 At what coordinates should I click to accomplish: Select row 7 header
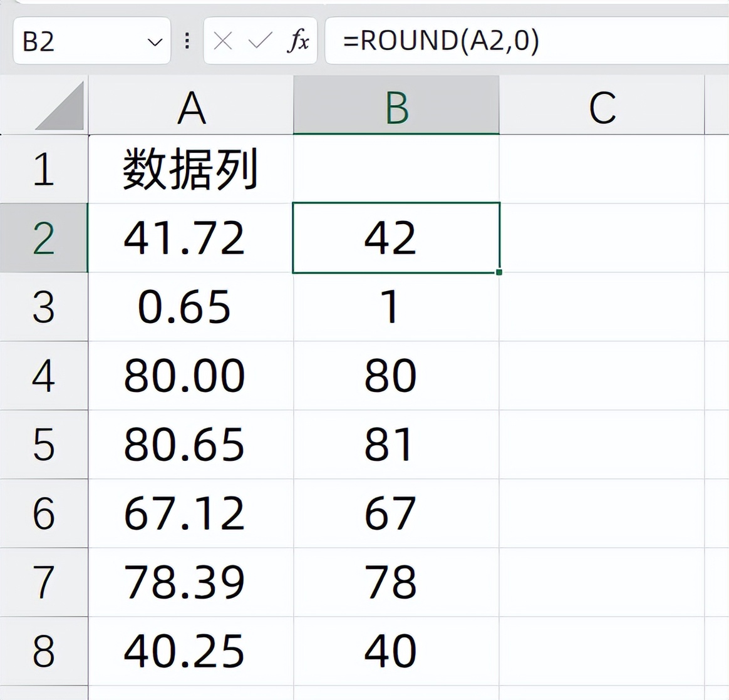point(44,582)
